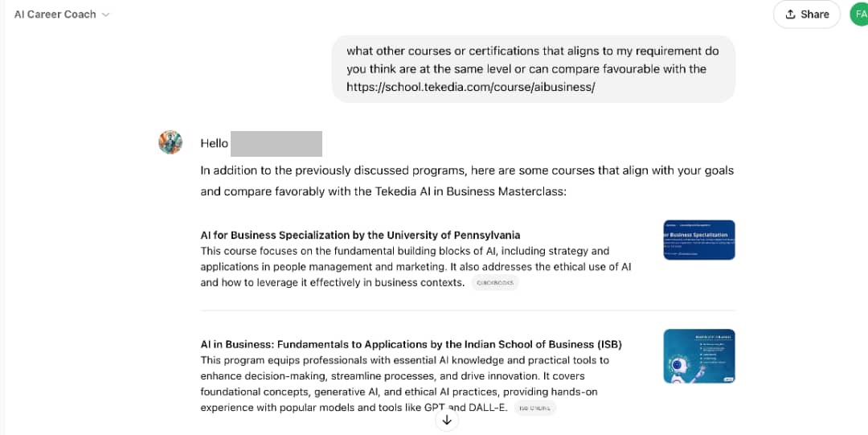Image resolution: width=868 pixels, height=435 pixels.
Task: Click the gray redacted name block
Action: (x=276, y=143)
